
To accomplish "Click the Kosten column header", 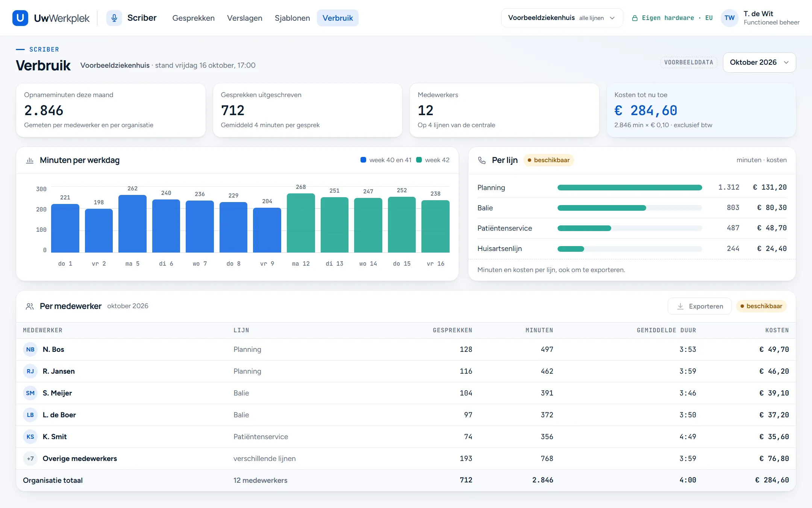I will (x=777, y=330).
